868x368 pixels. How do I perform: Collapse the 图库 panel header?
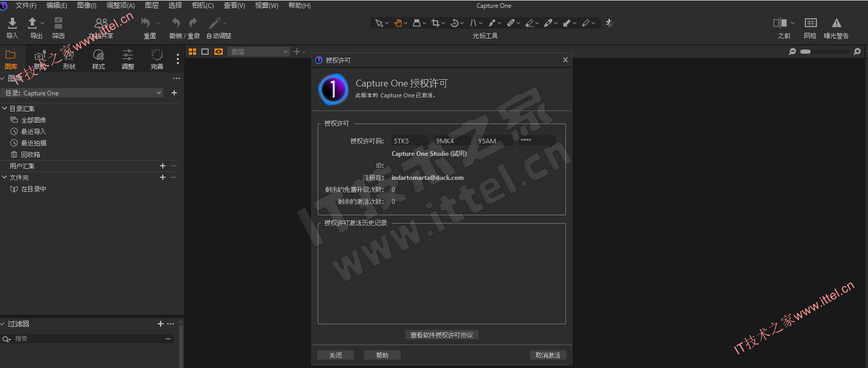pyautogui.click(x=3, y=79)
